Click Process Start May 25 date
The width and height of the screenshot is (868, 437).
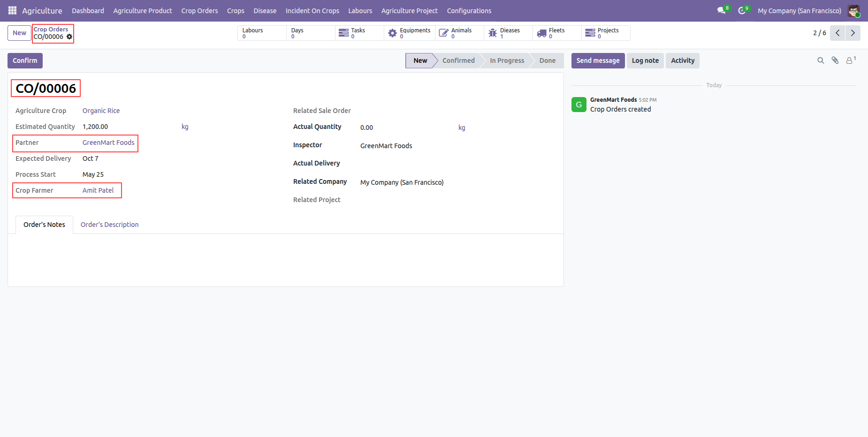[93, 174]
